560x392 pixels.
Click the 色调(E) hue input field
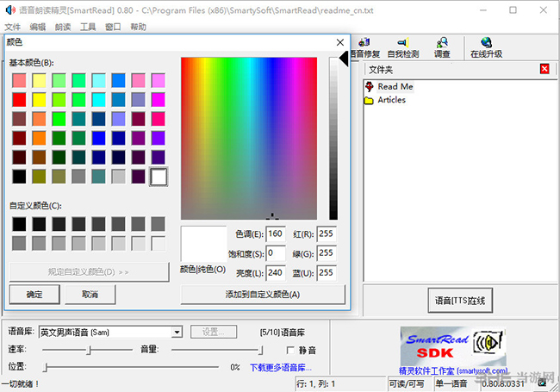(x=276, y=233)
